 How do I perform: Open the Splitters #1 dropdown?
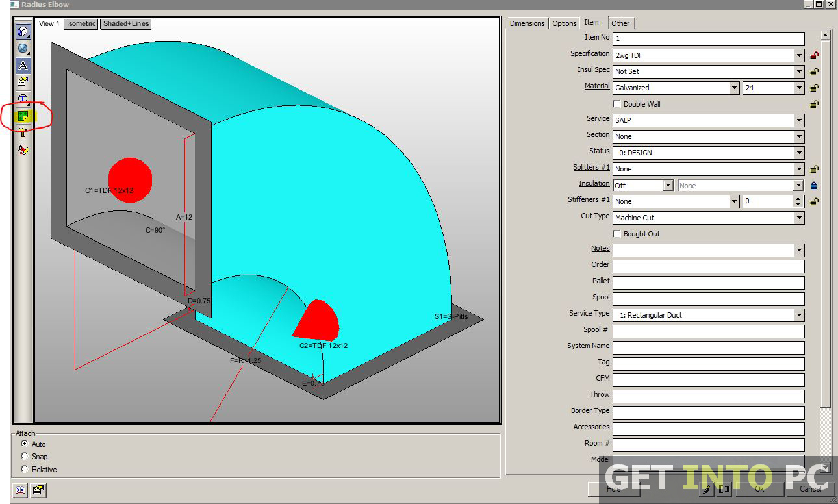pos(799,169)
